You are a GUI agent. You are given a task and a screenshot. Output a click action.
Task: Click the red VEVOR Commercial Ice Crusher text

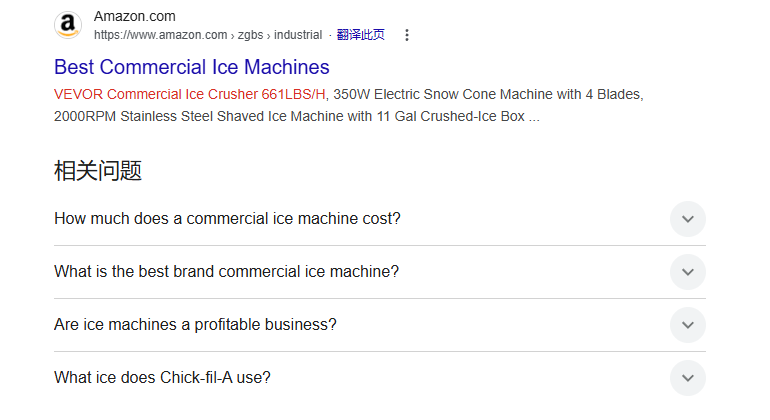tap(190, 95)
